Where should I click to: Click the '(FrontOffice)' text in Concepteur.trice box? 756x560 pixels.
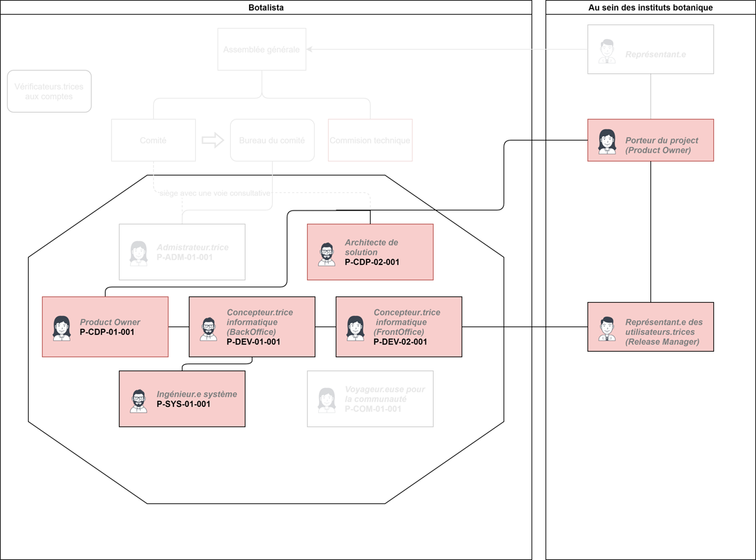(399, 332)
